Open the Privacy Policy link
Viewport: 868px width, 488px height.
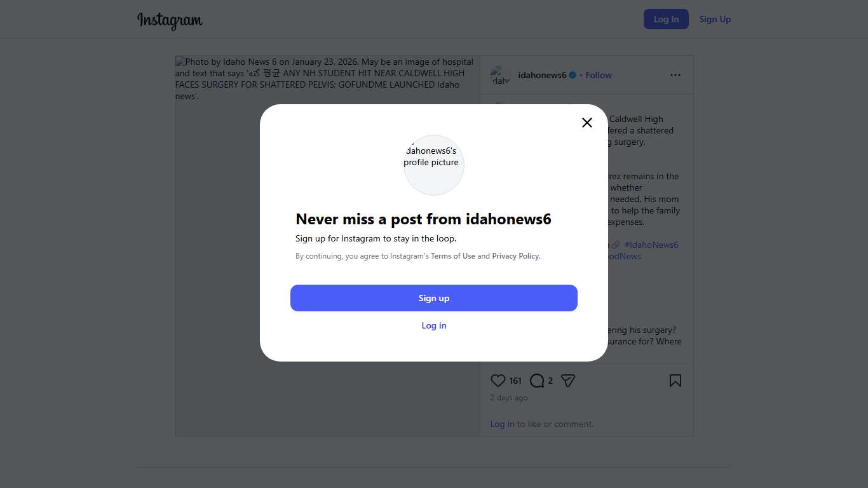pos(515,256)
